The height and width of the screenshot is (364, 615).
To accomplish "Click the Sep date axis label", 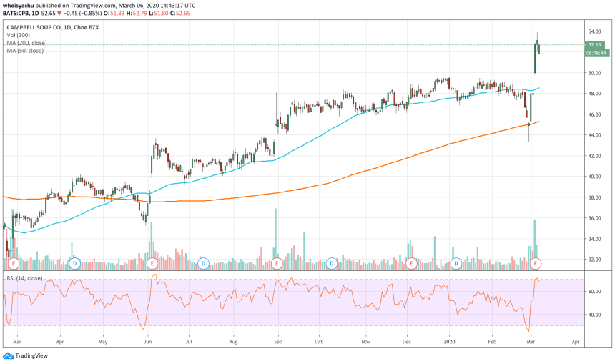I will 278,342.
